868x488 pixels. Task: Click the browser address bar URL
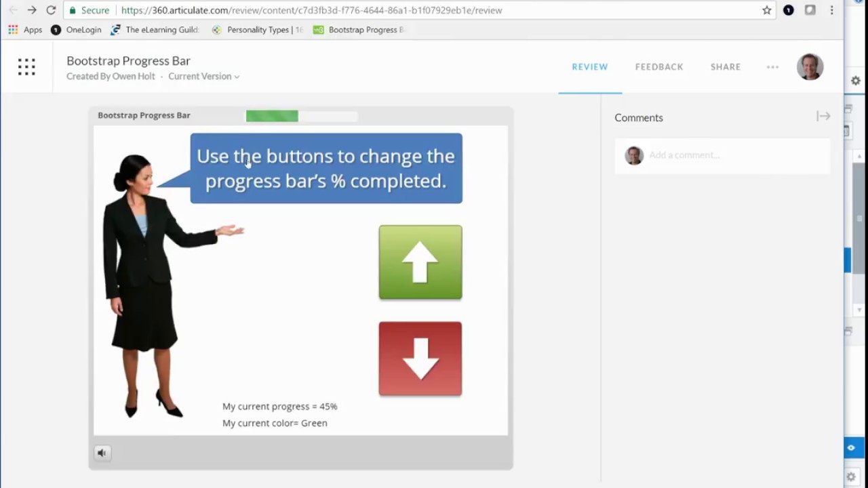[312, 10]
